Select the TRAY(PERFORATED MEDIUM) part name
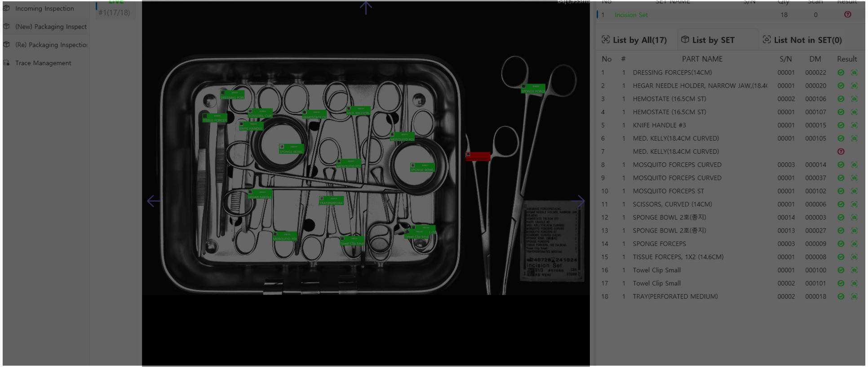This screenshot has width=868, height=367. 675,296
